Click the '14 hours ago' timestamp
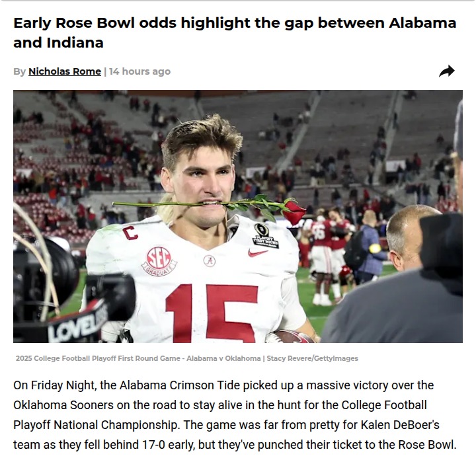This screenshot has height=464, width=476. (x=139, y=71)
